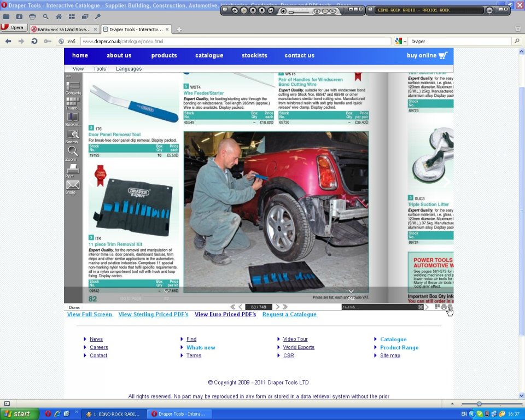The image size is (525, 420).
Task: Open the stockists page
Action: click(254, 56)
